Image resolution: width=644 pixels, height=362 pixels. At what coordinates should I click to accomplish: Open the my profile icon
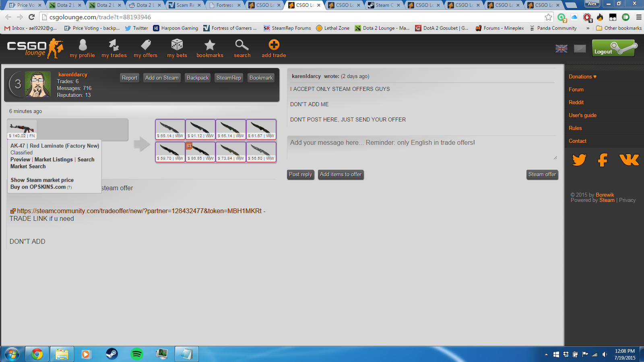tap(83, 45)
